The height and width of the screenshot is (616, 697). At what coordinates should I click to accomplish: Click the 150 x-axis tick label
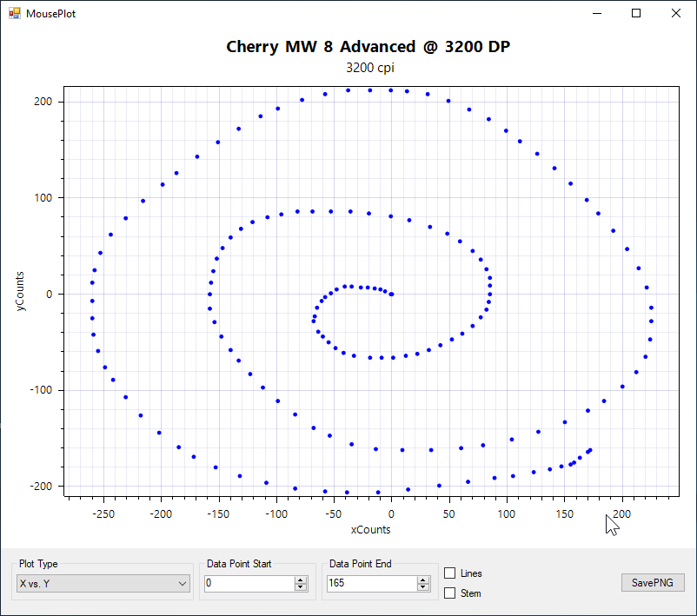(x=565, y=514)
